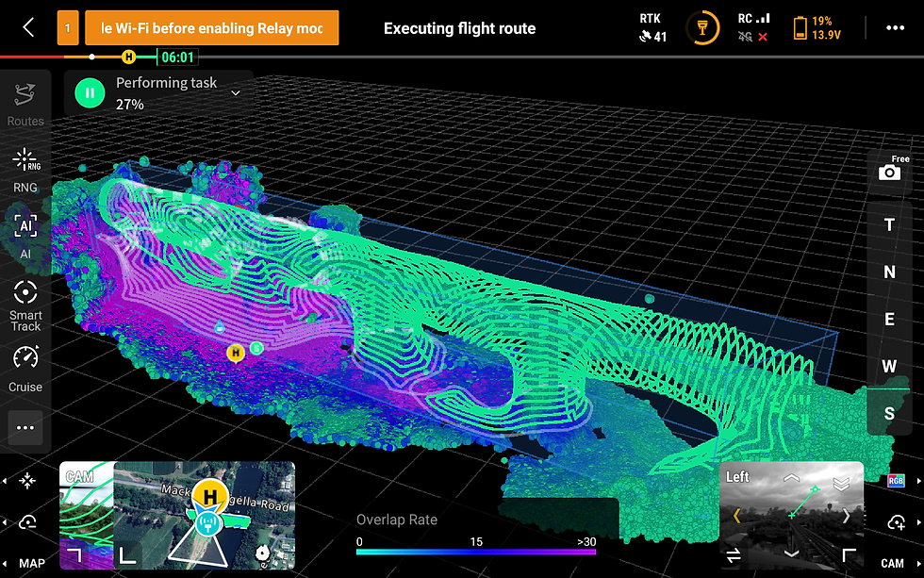Click the home H marker in 3D view
Image resolution: width=924 pixels, height=578 pixels.
pyautogui.click(x=236, y=353)
